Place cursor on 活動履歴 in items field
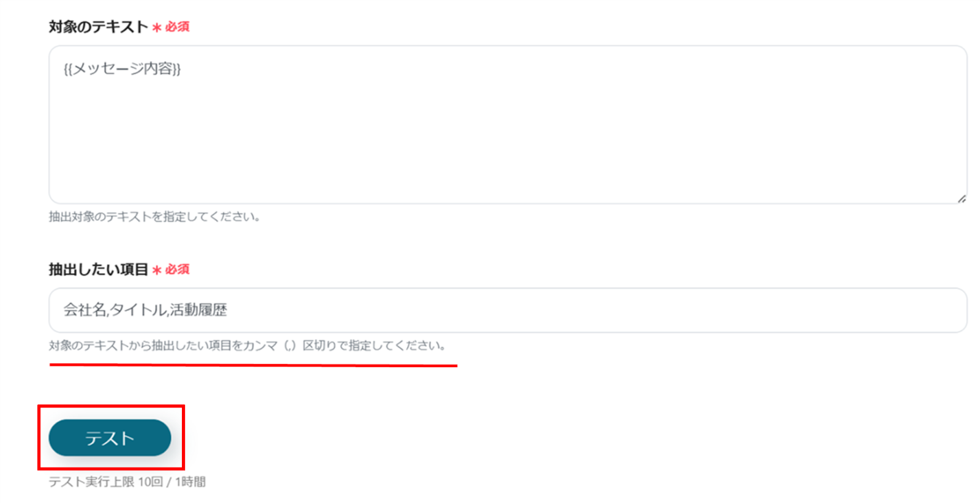The image size is (980, 503). tap(198, 310)
